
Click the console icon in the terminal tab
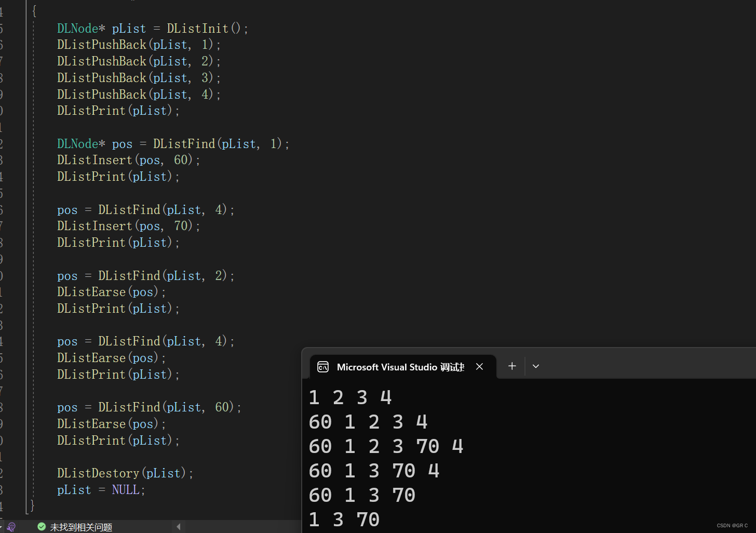coord(323,367)
